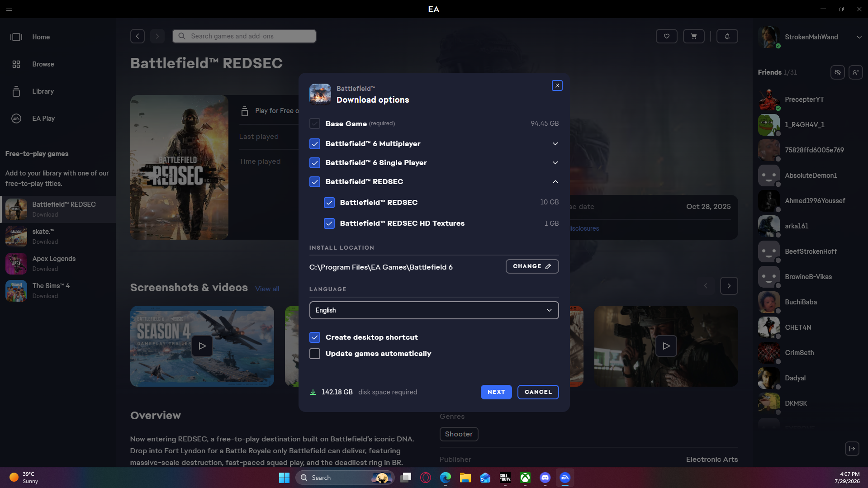Viewport: 868px width, 488px height.
Task: Open Microsoft Edge from taskbar
Action: [x=446, y=478]
